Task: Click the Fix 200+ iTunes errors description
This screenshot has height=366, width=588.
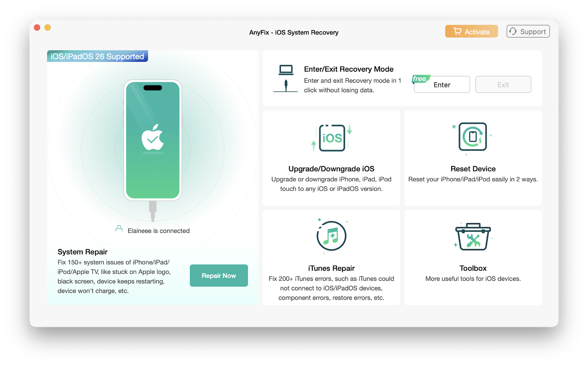Action: (x=331, y=288)
